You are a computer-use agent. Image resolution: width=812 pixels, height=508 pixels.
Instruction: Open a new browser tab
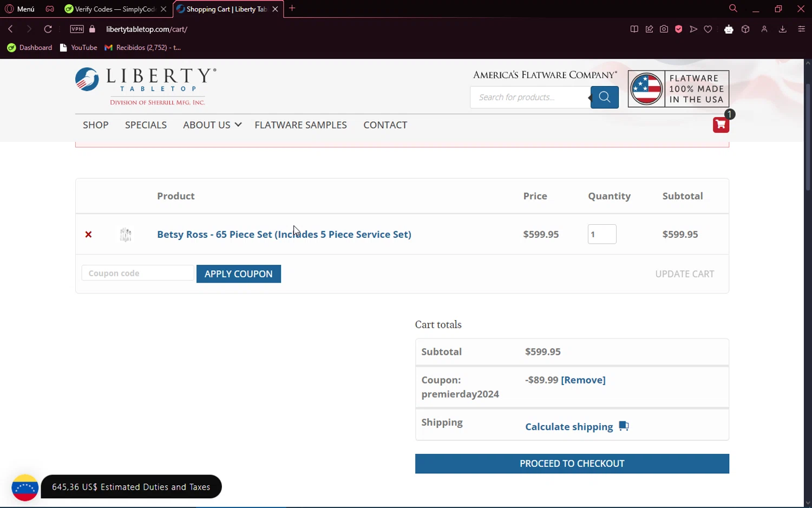292,8
